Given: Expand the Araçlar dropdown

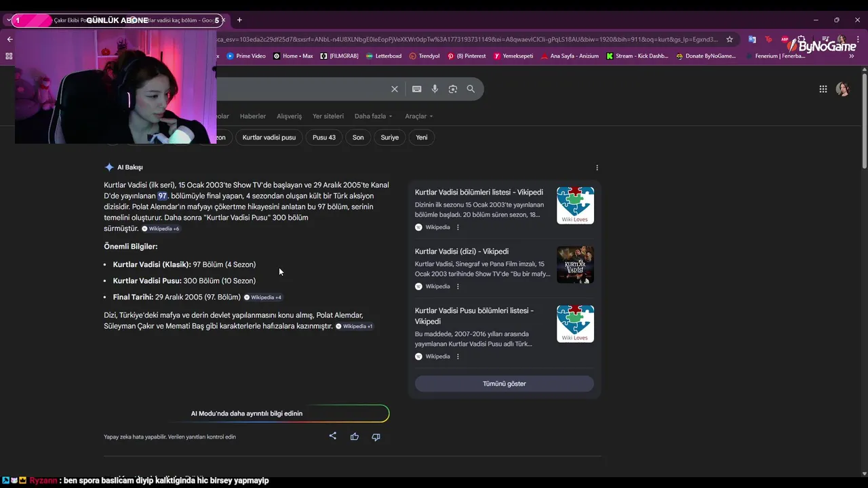Looking at the screenshot, I should click(x=418, y=116).
